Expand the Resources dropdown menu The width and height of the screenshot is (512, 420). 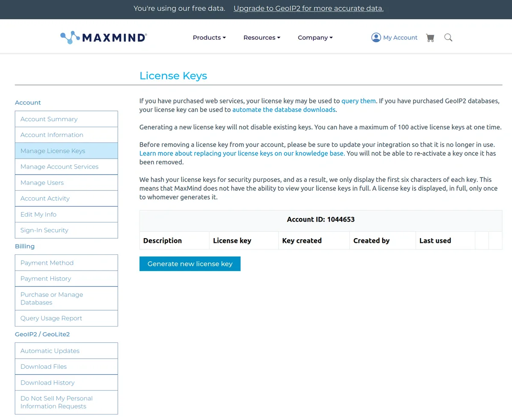pyautogui.click(x=262, y=38)
